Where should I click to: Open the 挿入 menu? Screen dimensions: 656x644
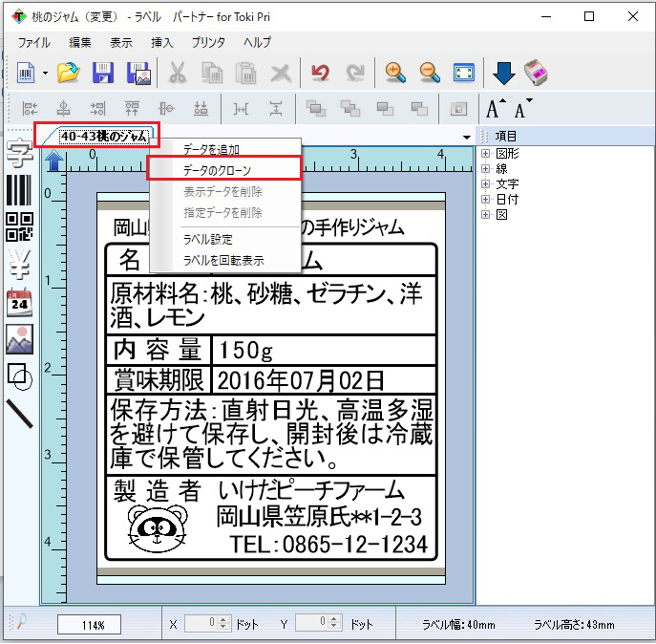162,42
